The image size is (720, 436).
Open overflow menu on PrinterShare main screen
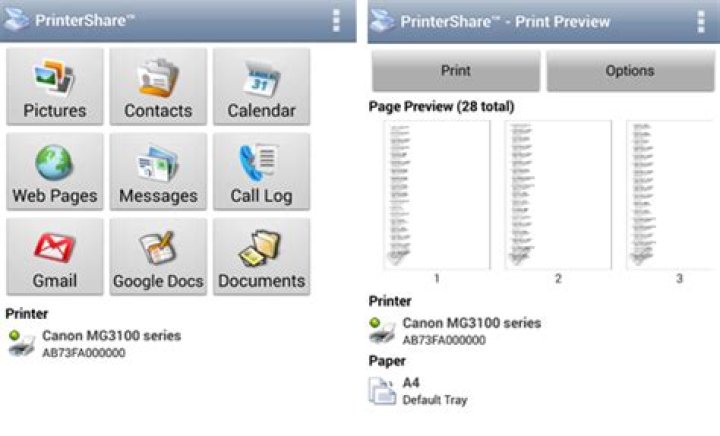pyautogui.click(x=336, y=21)
